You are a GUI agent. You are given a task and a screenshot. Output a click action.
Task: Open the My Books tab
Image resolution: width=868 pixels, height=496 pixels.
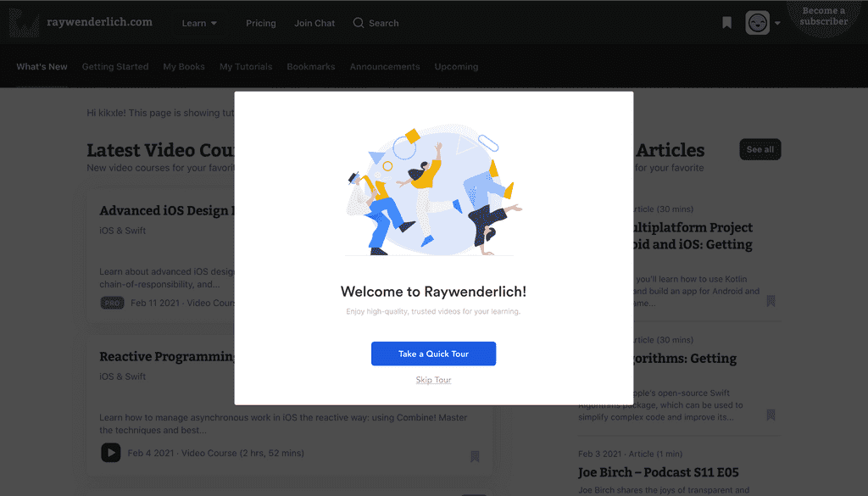pos(184,66)
